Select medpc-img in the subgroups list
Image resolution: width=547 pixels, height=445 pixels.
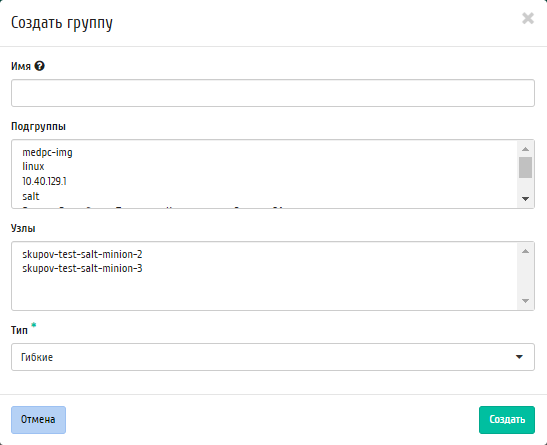click(47, 152)
